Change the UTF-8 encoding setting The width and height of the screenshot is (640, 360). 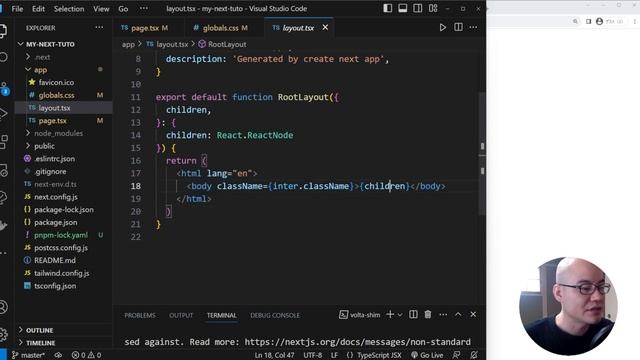pos(313,355)
